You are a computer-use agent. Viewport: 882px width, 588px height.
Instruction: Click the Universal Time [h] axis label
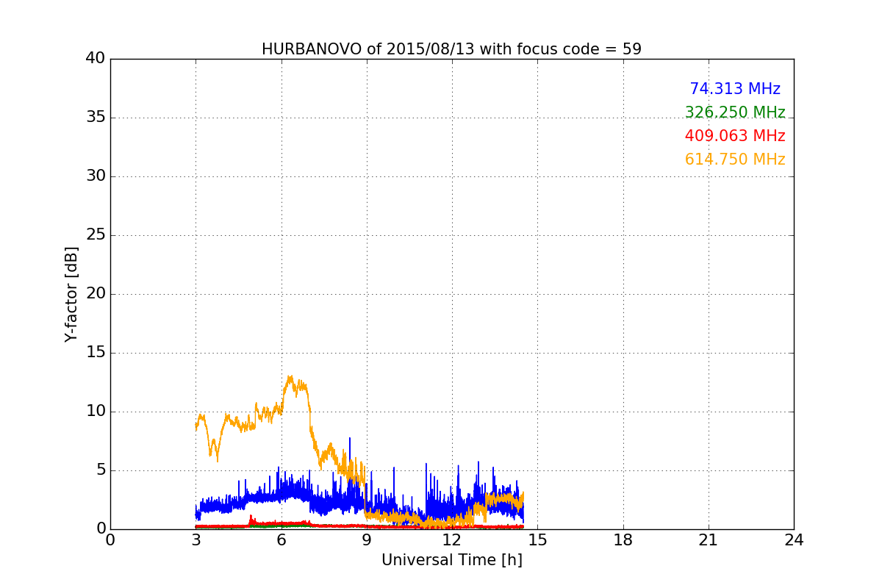click(452, 560)
